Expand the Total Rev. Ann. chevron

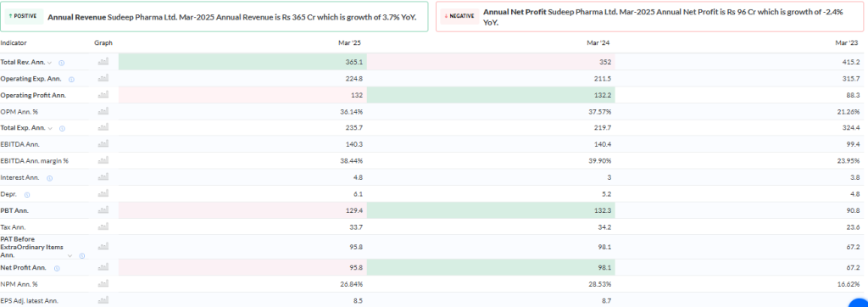tap(50, 63)
